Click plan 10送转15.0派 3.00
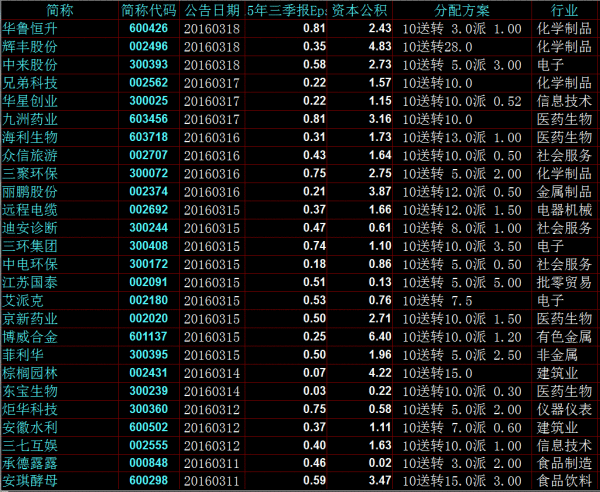Viewport: 600px width, 492px height. pos(462,481)
